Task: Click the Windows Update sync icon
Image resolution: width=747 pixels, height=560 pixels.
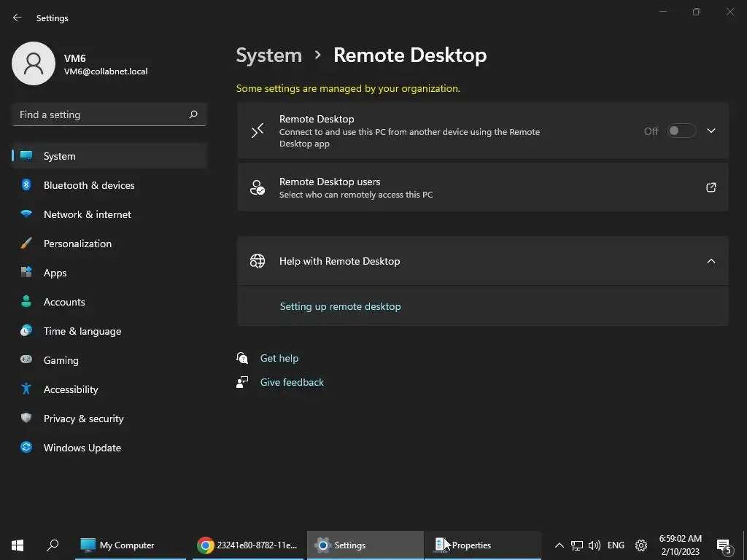Action: [26, 447]
